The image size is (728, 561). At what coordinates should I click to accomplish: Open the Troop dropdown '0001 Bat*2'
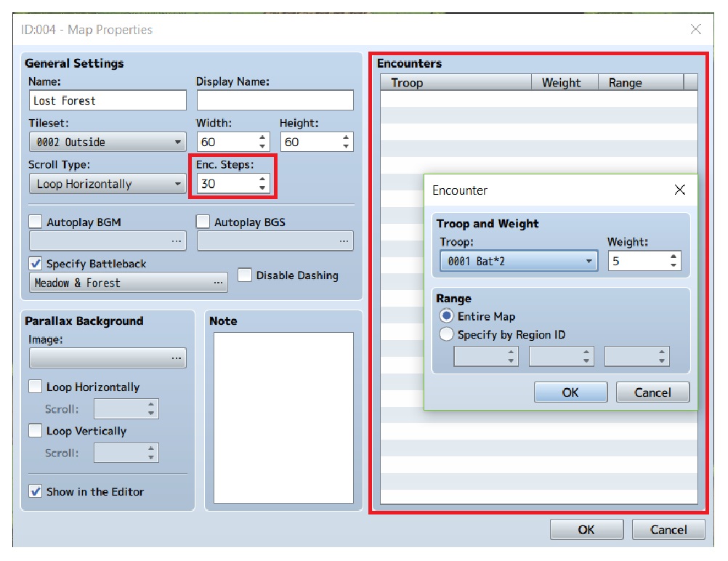(519, 261)
